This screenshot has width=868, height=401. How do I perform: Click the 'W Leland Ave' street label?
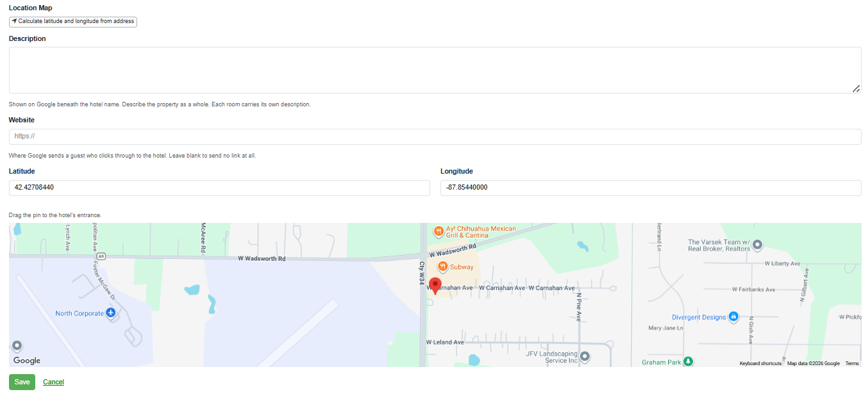(x=445, y=342)
